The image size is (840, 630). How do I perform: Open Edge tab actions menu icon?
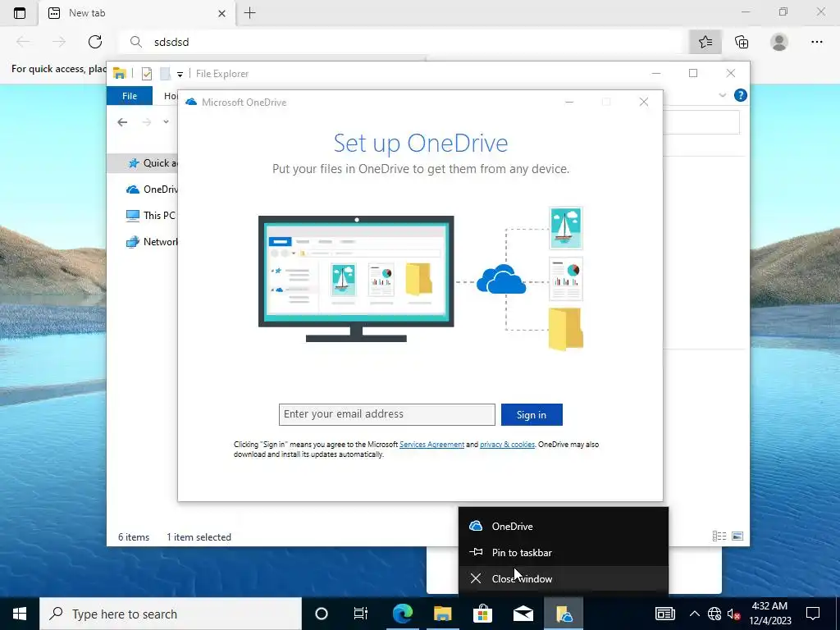[20, 13]
